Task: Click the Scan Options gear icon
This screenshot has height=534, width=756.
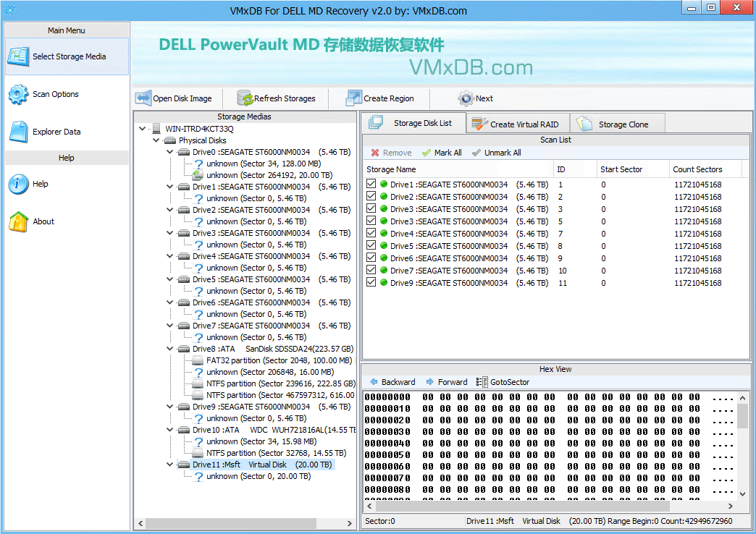Action: click(18, 95)
